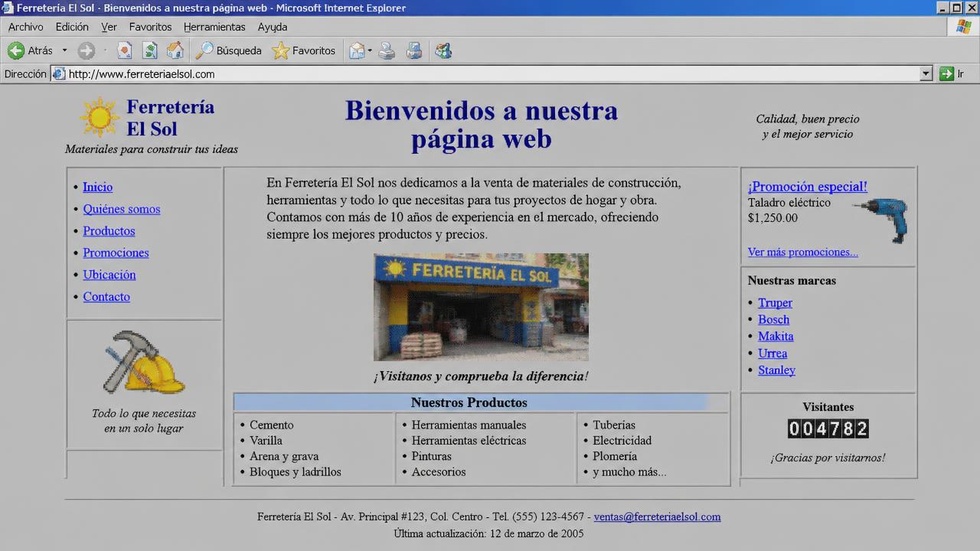Open the Ayuda menu
This screenshot has width=980, height=551.
273,27
